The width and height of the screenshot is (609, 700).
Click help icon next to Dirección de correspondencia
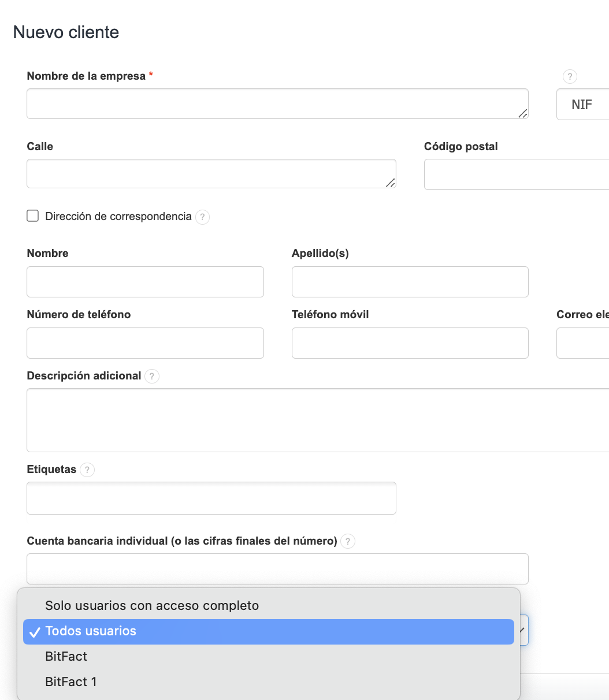(202, 217)
